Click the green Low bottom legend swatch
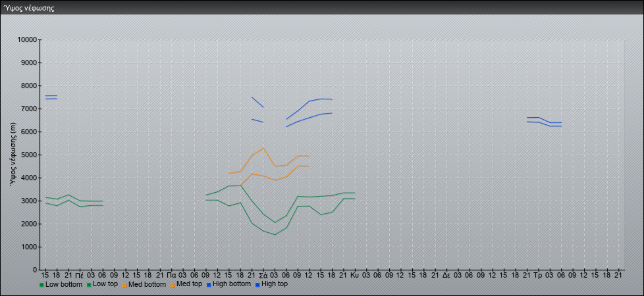 [41, 285]
